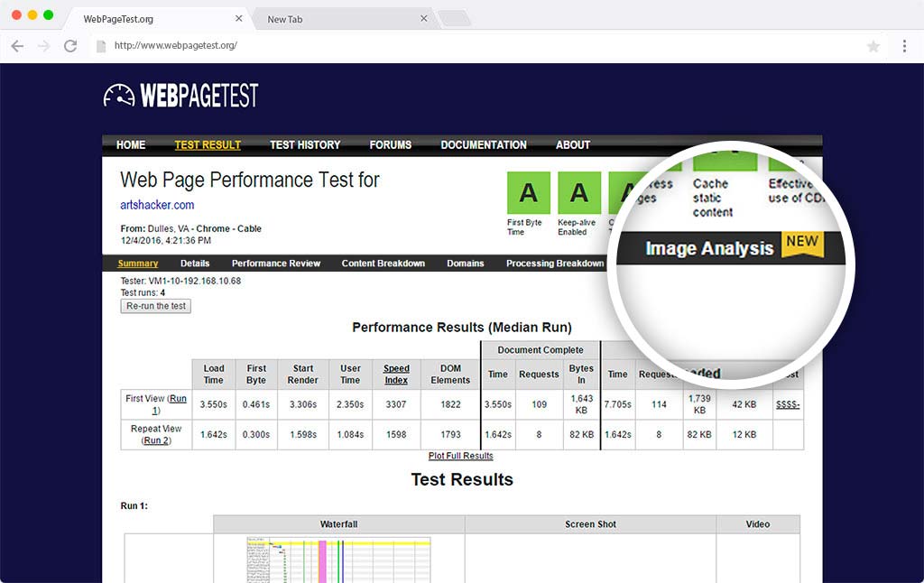Image resolution: width=924 pixels, height=583 pixels.
Task: Click the 1598 Speed Index value
Action: point(396,434)
